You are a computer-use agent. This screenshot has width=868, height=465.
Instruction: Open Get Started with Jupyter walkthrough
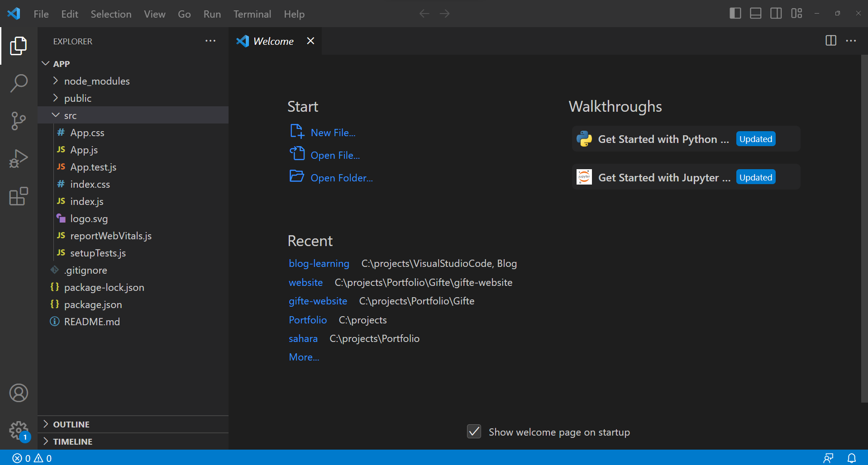686,177
